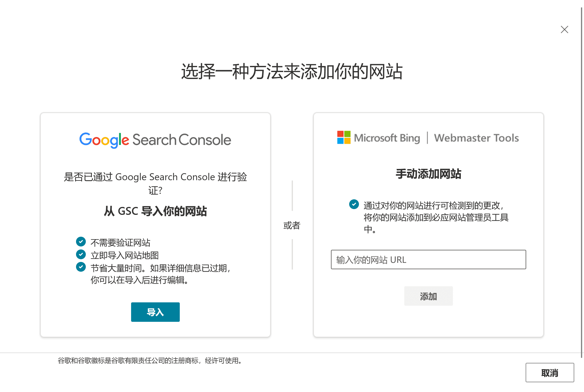Image resolution: width=584 pixels, height=392 pixels.
Task: Click the vertical scrollbar on right edge
Action: coord(582,182)
